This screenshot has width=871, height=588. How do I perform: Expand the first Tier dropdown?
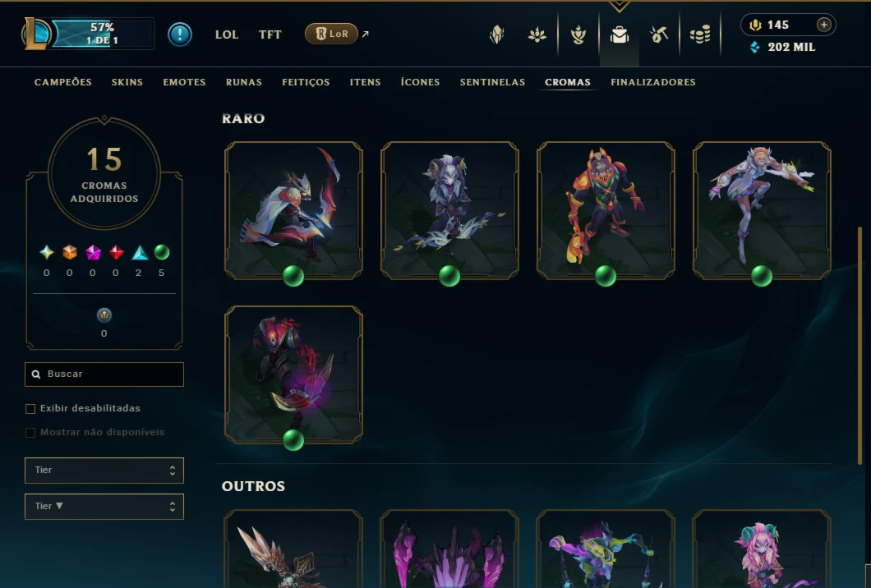pos(104,471)
